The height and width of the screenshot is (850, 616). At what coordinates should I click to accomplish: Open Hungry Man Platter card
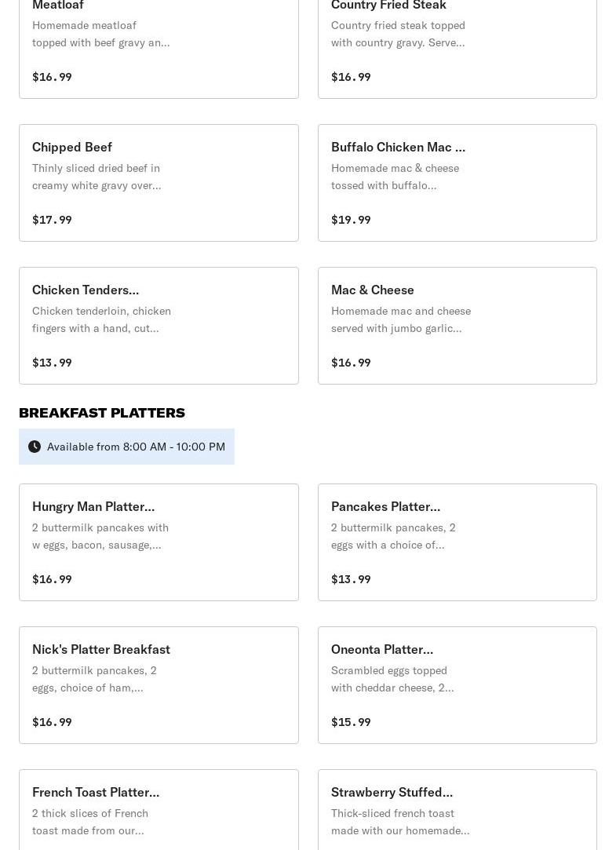[x=159, y=542]
